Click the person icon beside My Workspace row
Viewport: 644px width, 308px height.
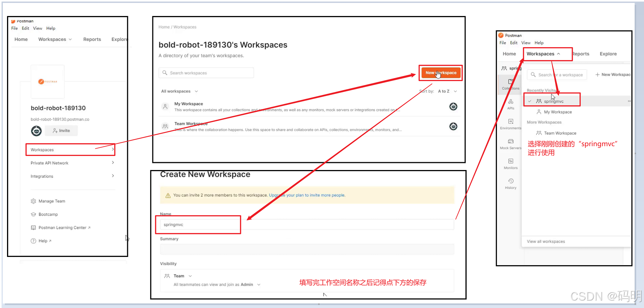pos(165,106)
